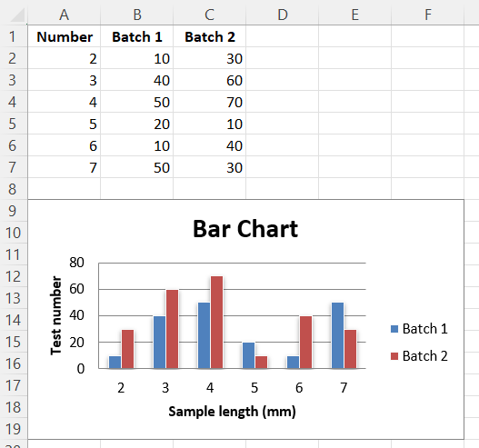This screenshot has height=448, width=479.
Task: Click the Batch 1 header cell
Action: (x=137, y=36)
